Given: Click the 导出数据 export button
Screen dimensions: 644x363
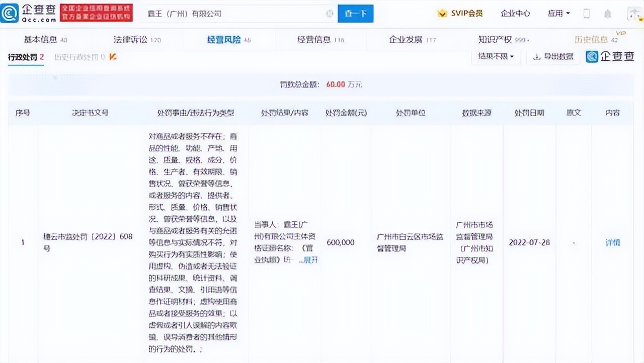Looking at the screenshot, I should tap(553, 56).
